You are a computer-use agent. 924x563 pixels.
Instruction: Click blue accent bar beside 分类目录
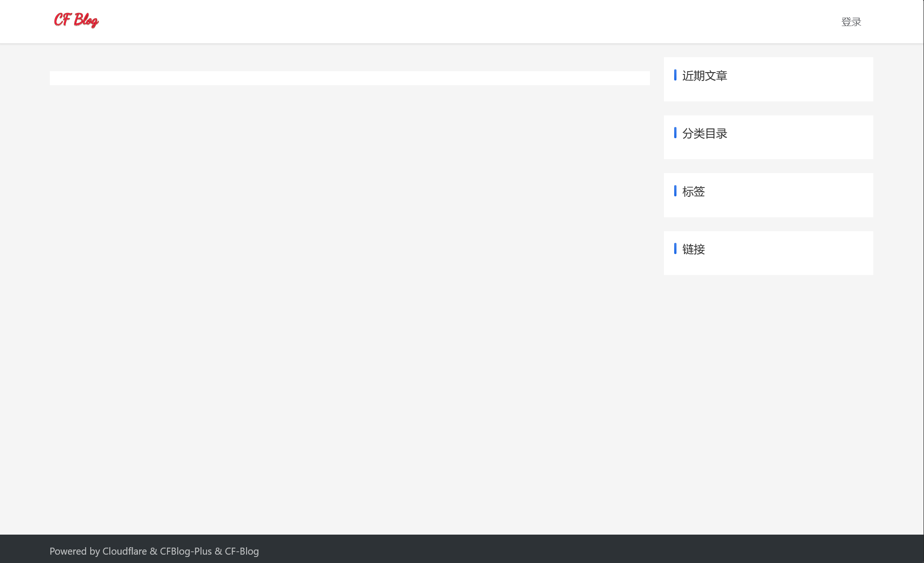675,133
